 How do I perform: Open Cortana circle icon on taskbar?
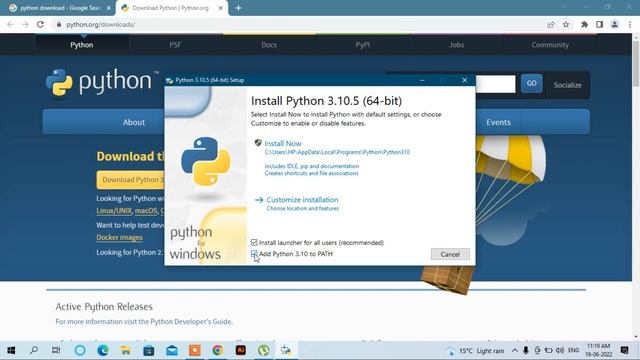pos(80,350)
